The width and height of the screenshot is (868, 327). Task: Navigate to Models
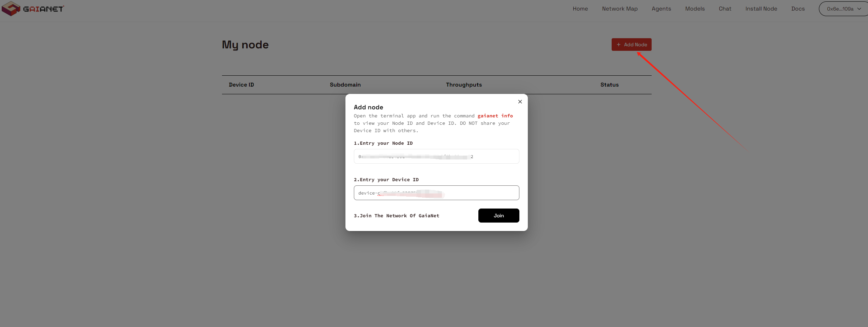(x=694, y=9)
